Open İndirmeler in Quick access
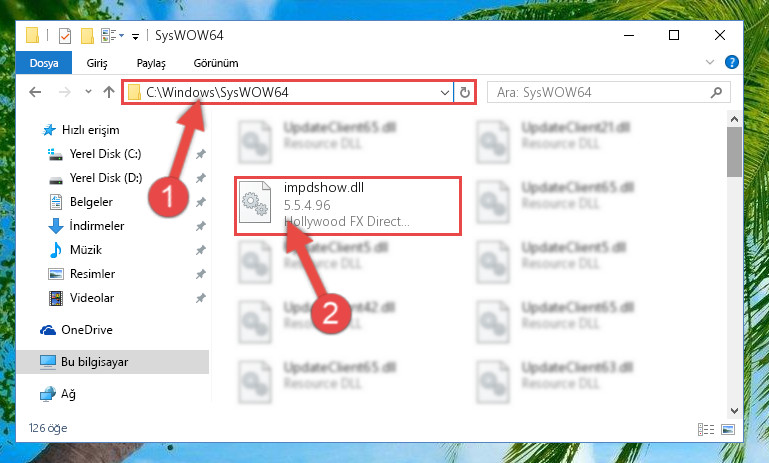The image size is (769, 463). coord(97,226)
